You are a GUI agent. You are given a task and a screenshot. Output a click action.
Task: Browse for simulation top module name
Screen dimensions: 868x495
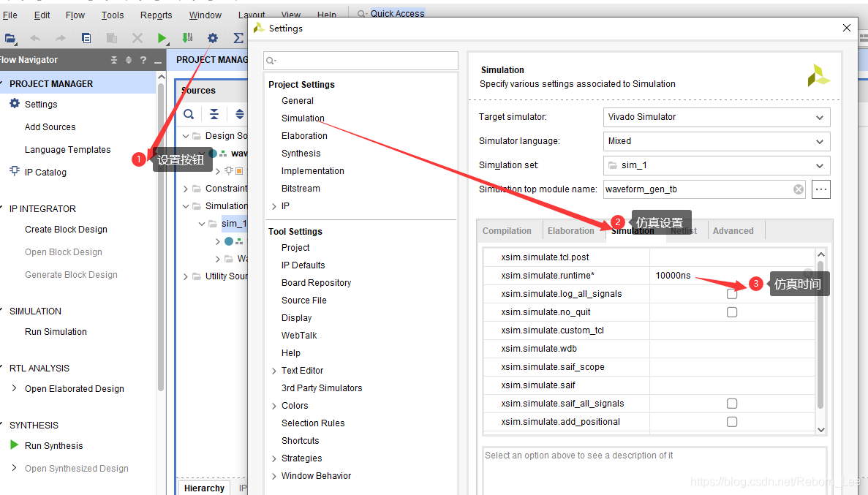pos(821,189)
